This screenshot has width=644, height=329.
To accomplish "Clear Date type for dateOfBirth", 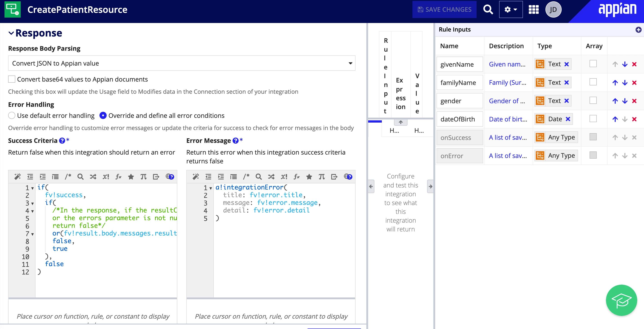I will (x=568, y=119).
